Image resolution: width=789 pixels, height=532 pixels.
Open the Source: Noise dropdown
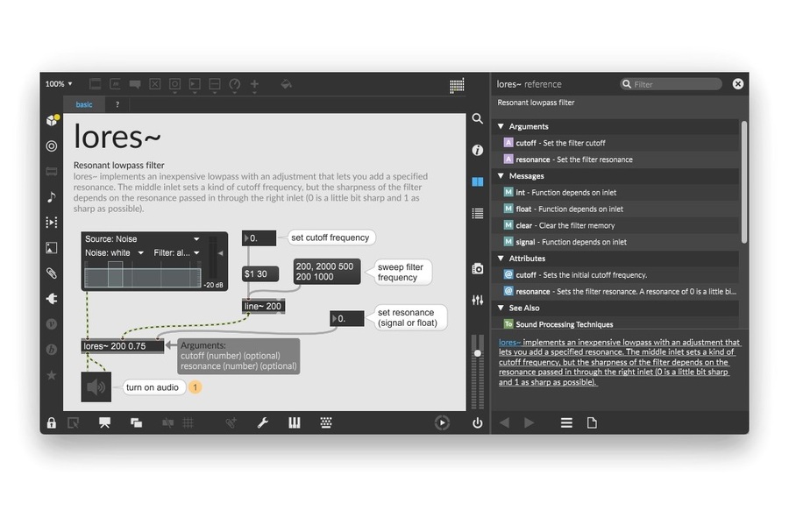(142, 239)
